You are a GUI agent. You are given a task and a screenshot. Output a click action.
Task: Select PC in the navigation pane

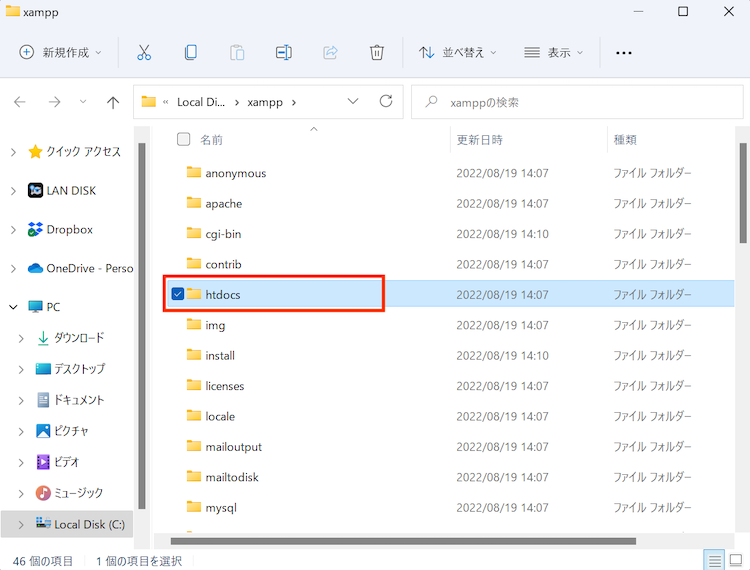[x=44, y=307]
